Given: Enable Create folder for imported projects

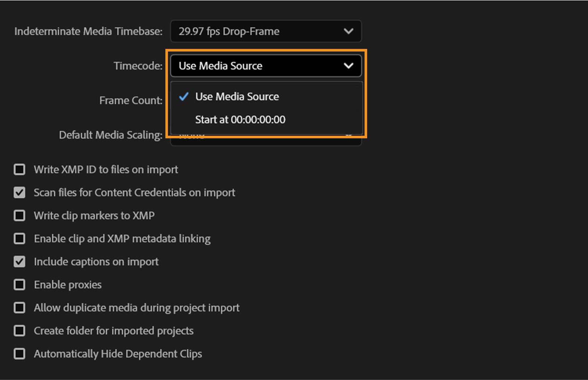Looking at the screenshot, I should pyautogui.click(x=19, y=330).
